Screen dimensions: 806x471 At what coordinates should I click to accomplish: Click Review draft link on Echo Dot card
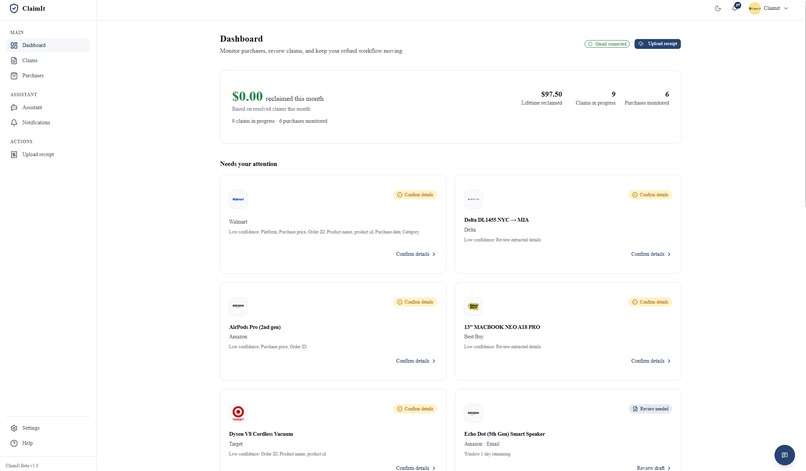pyautogui.click(x=653, y=468)
